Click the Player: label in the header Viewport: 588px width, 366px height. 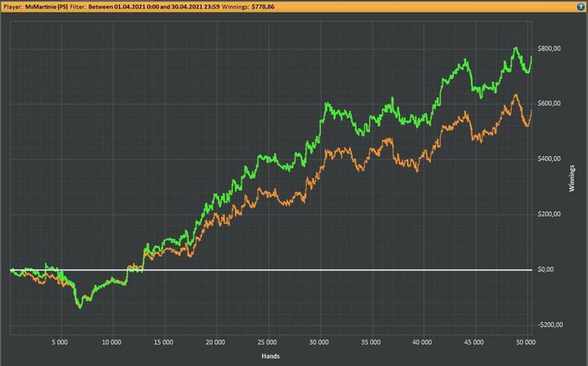click(x=13, y=7)
